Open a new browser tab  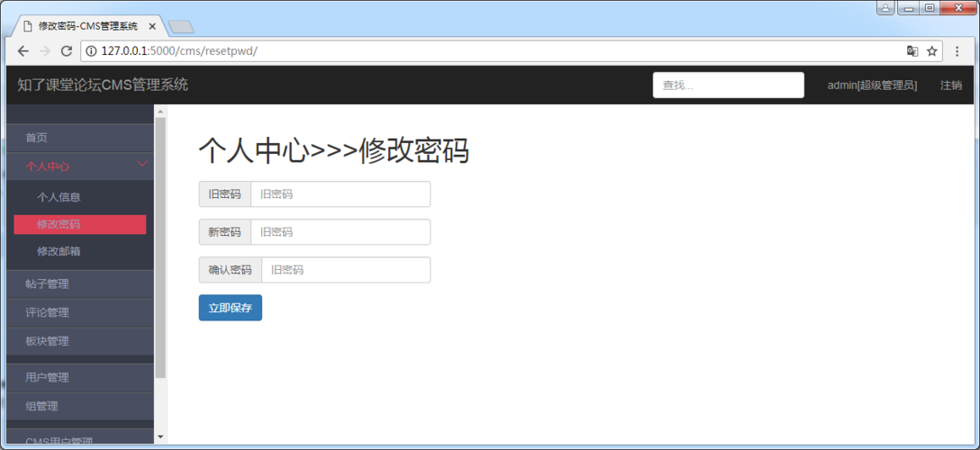pos(181,26)
